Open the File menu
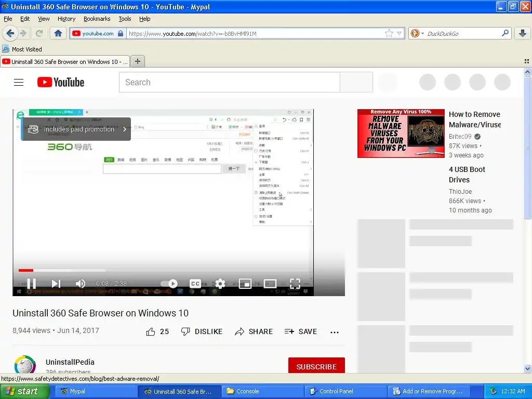The width and height of the screenshot is (532, 399). tap(8, 19)
